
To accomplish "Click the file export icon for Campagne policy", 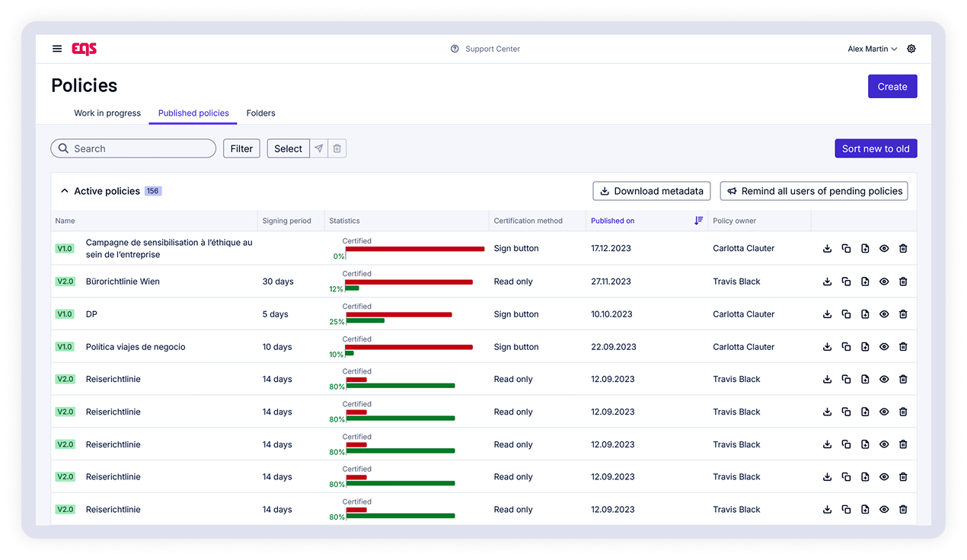I will (865, 249).
